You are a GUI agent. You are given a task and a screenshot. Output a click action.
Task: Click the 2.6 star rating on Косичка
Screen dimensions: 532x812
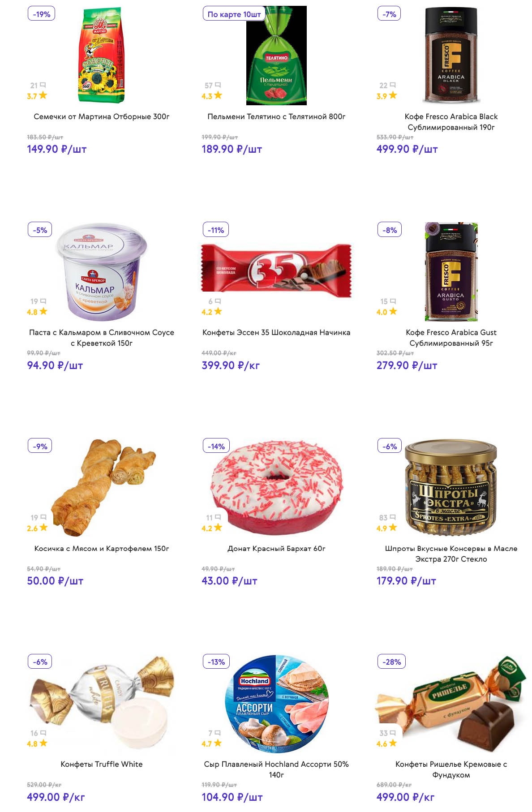[37, 528]
